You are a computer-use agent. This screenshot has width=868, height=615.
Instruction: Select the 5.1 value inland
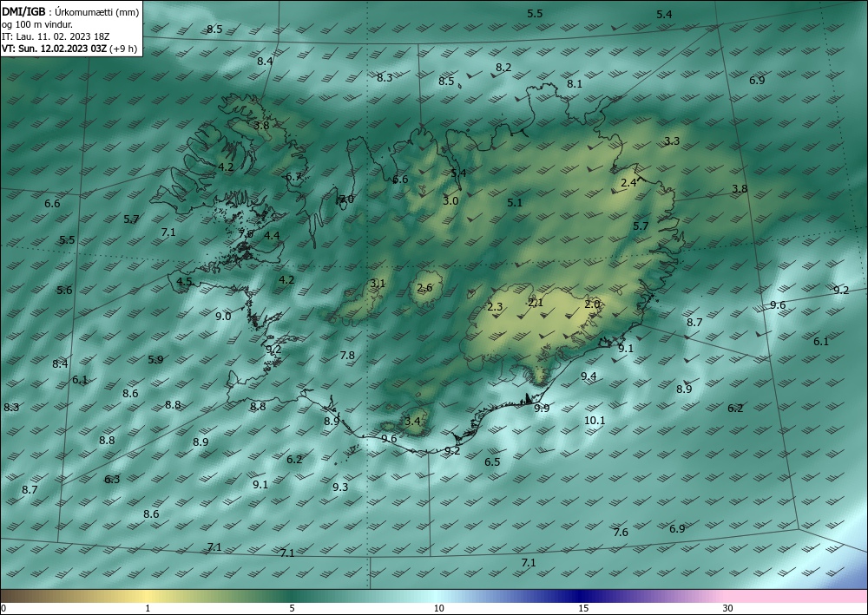point(515,203)
